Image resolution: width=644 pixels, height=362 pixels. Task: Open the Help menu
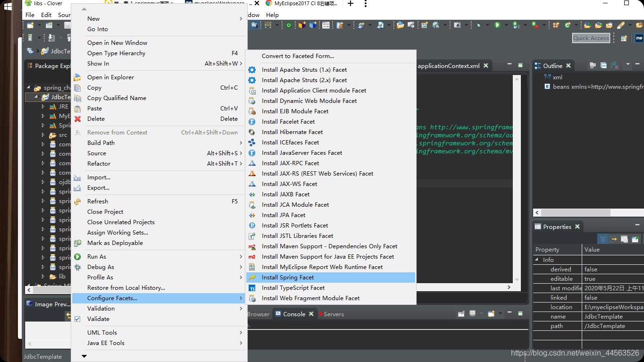click(x=272, y=15)
